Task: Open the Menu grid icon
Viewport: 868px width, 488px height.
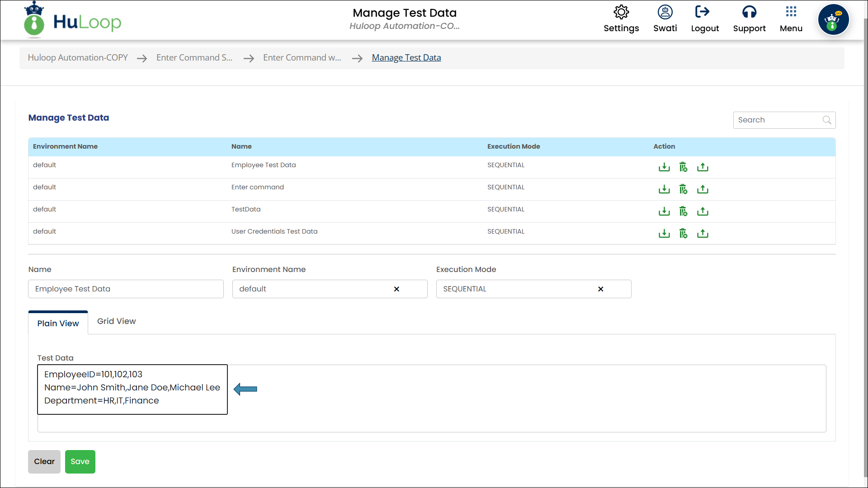Action: 791,12
